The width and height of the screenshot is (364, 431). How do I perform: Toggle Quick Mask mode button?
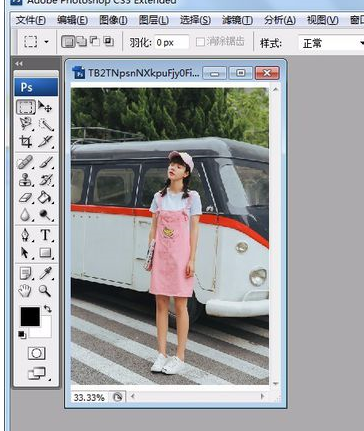[x=37, y=353]
